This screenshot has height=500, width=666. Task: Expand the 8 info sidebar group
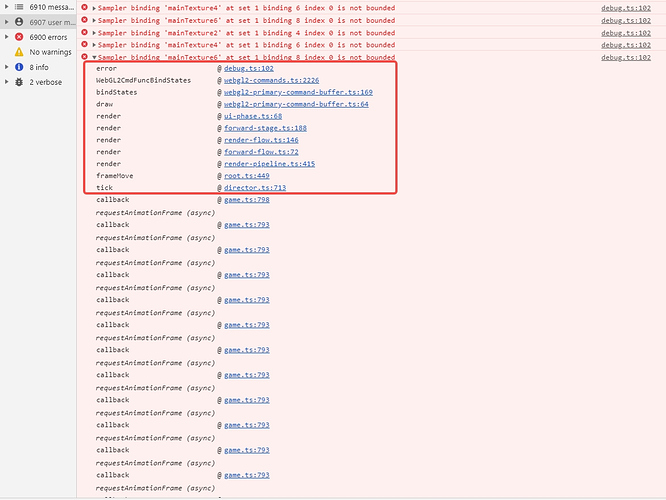point(6,67)
